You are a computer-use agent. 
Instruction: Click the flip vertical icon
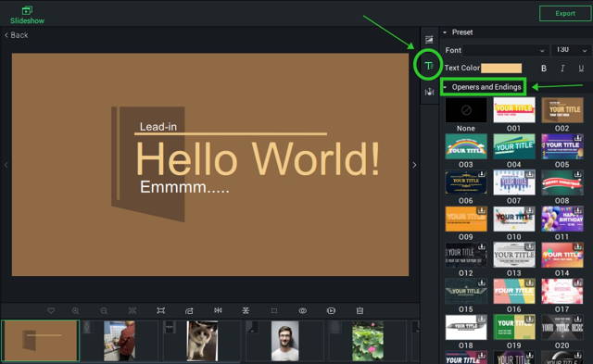point(246,310)
